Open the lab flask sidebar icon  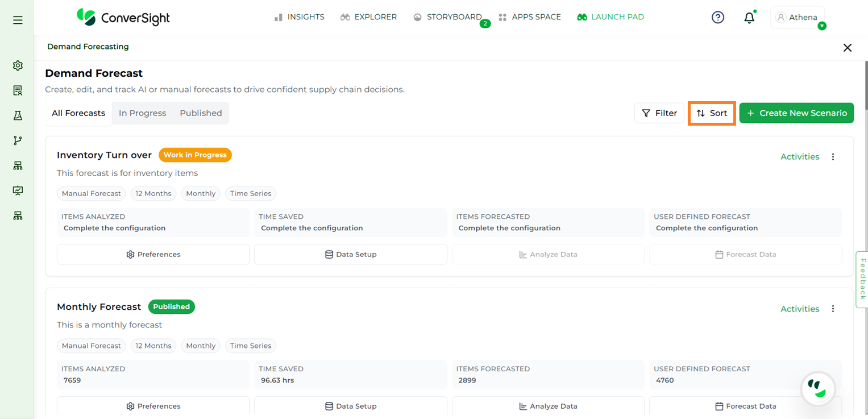pyautogui.click(x=18, y=115)
